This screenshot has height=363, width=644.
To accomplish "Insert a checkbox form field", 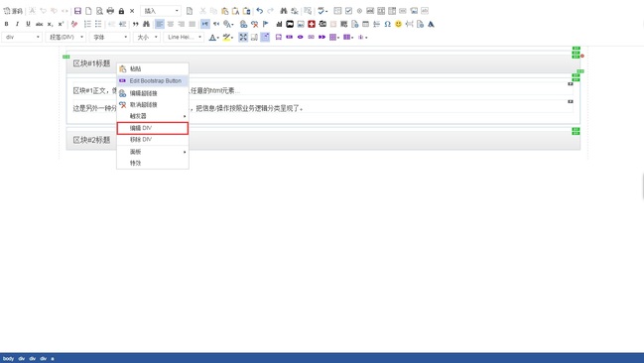I will pyautogui.click(x=348, y=11).
